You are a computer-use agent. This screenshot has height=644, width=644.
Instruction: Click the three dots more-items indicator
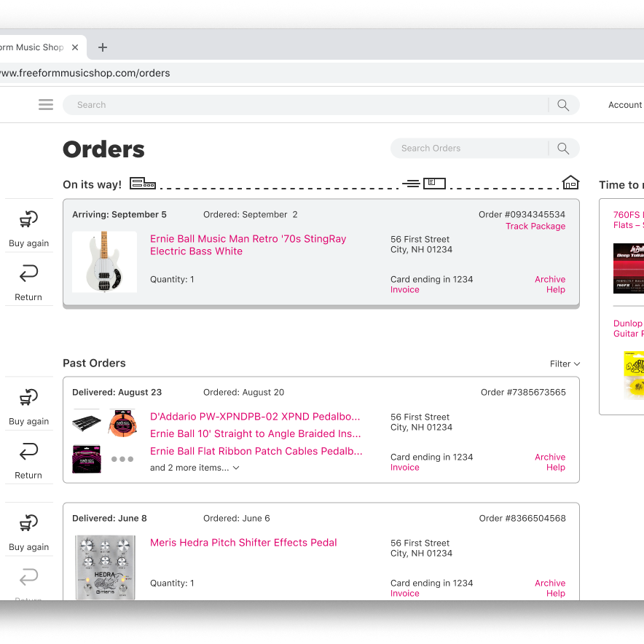coord(122,459)
